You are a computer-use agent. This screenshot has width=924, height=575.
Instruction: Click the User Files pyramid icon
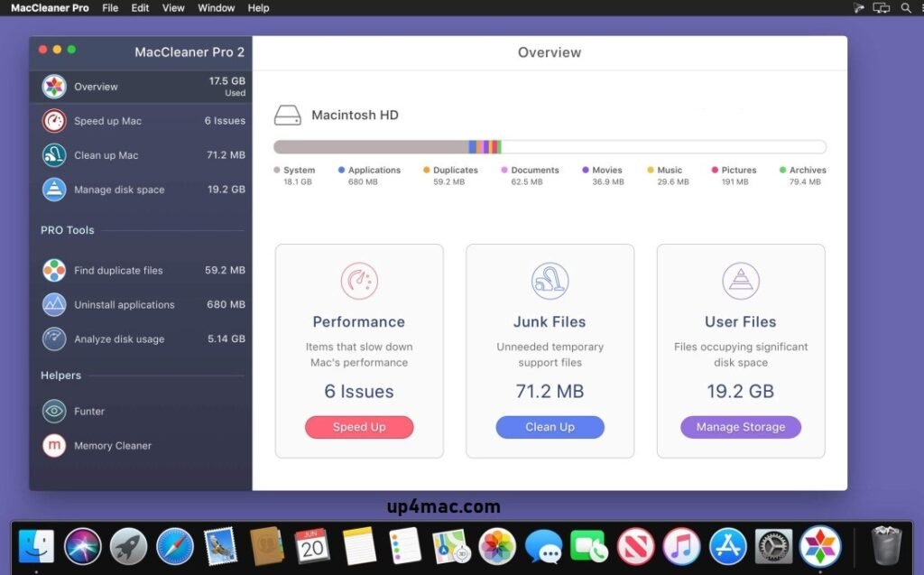pyautogui.click(x=741, y=281)
